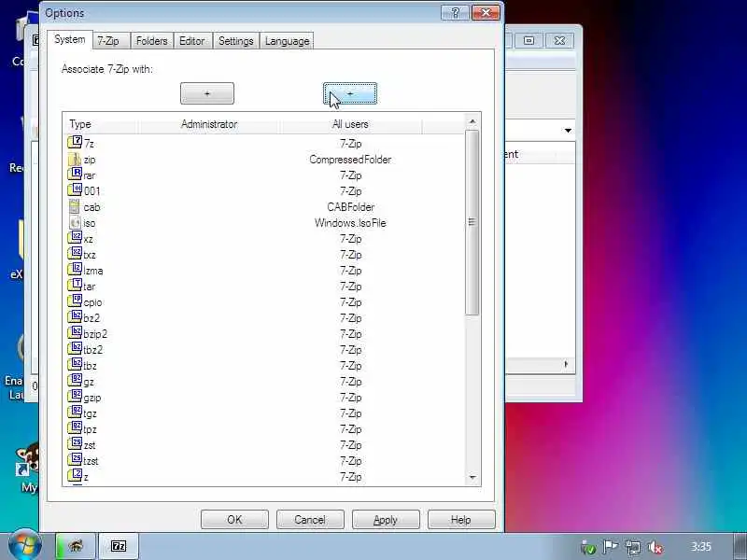The width and height of the screenshot is (747, 560).
Task: Click the tgz file type icon
Action: point(75,413)
